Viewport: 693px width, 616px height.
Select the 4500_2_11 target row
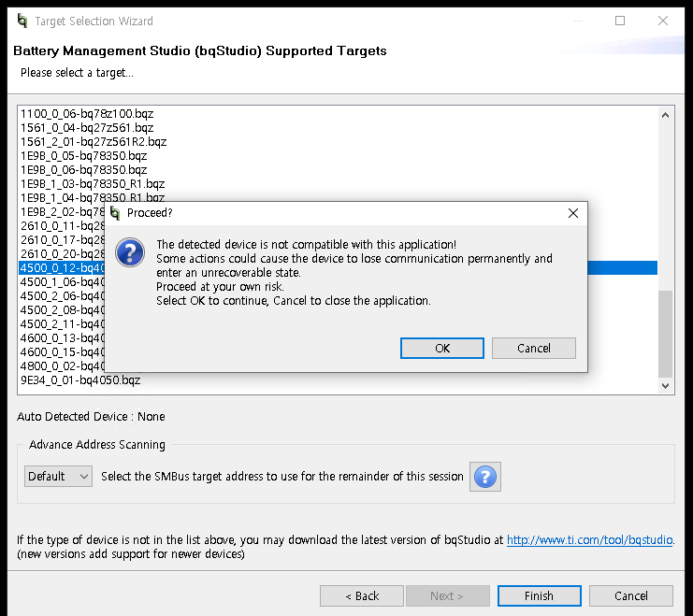point(63,324)
